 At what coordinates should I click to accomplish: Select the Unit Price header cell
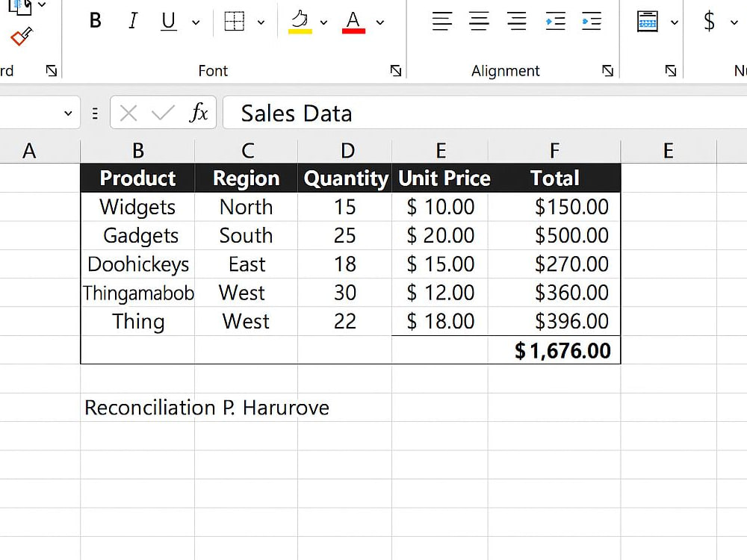440,178
